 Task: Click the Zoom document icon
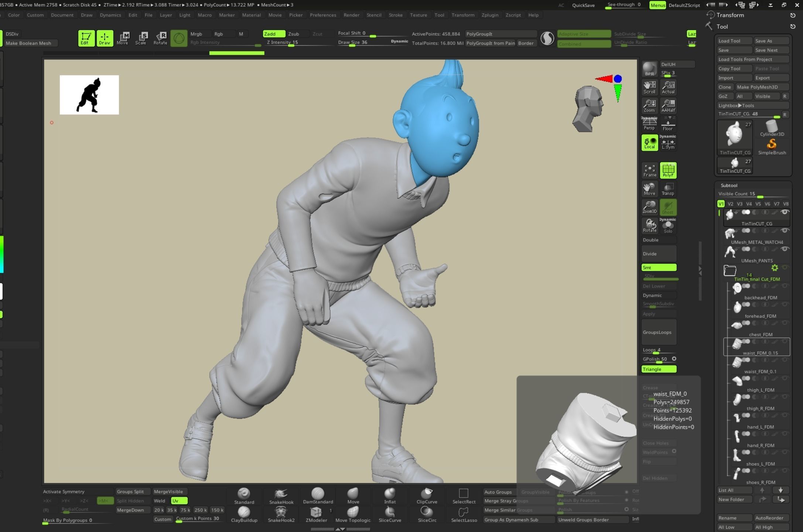point(649,106)
